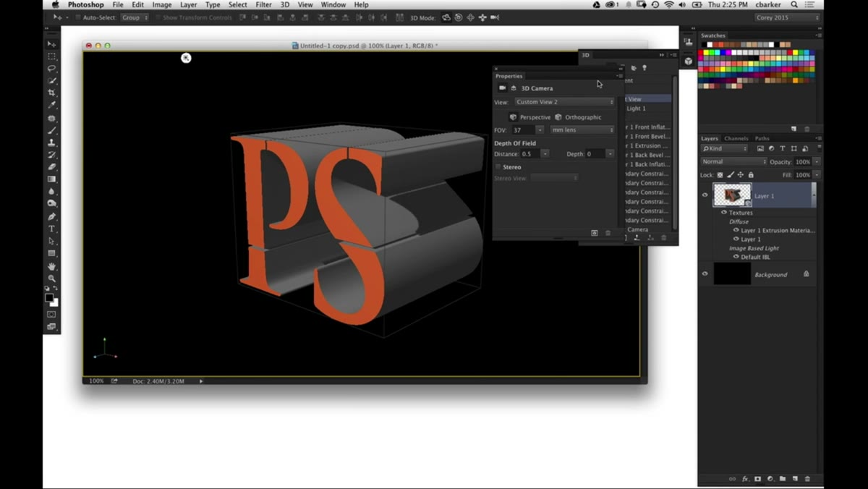Enable the Stereo checkbox
Screen dimensions: 868x489
pyautogui.click(x=498, y=167)
